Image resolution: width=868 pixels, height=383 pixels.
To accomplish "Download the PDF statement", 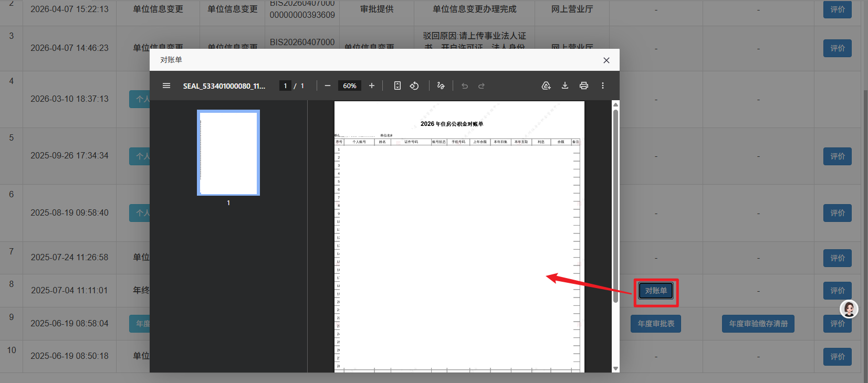I will click(565, 86).
